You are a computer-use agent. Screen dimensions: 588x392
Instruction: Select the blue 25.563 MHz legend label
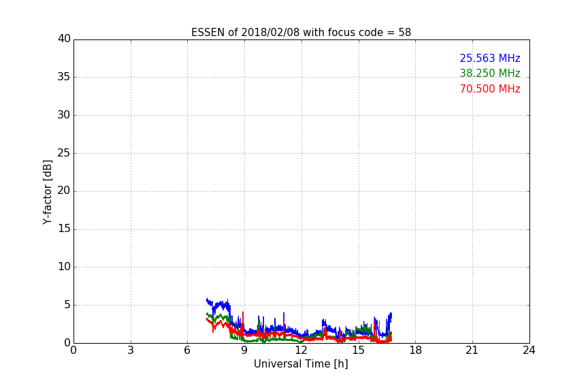click(x=490, y=59)
